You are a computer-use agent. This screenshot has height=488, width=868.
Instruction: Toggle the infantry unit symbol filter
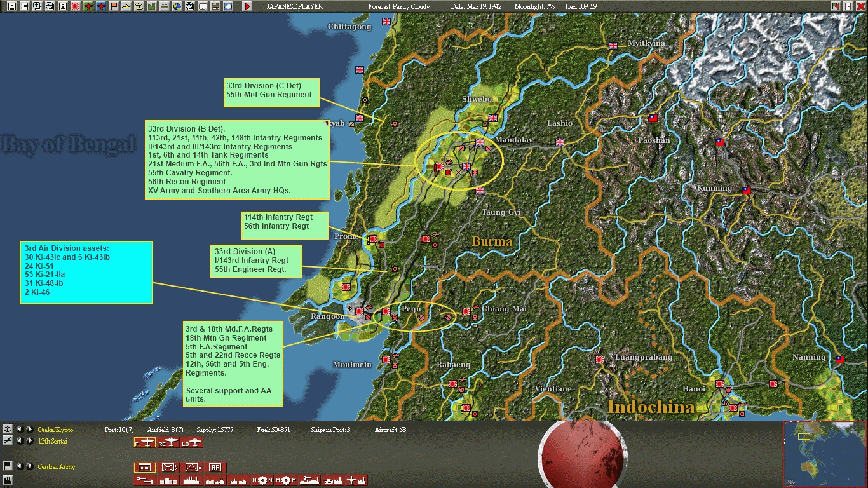168,468
